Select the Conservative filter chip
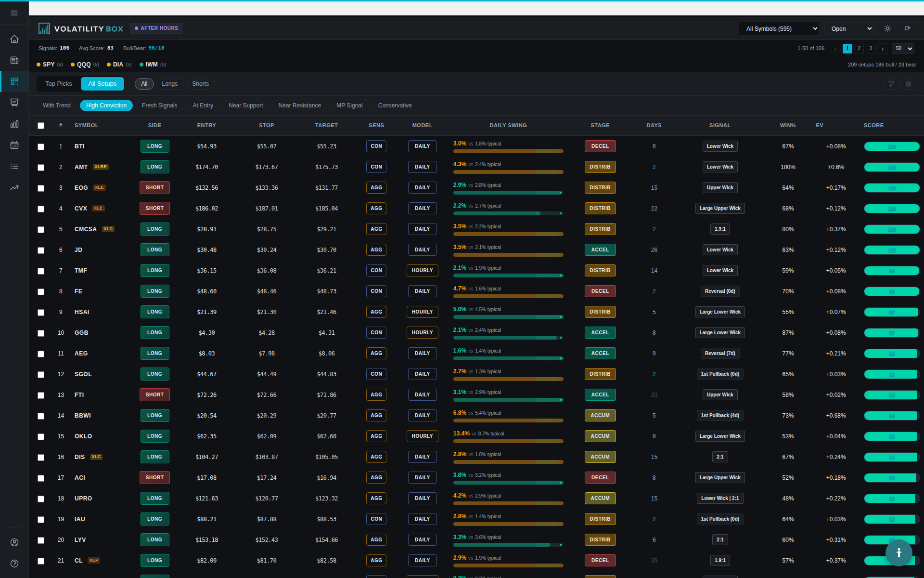This screenshot has width=924, height=578. click(x=395, y=105)
